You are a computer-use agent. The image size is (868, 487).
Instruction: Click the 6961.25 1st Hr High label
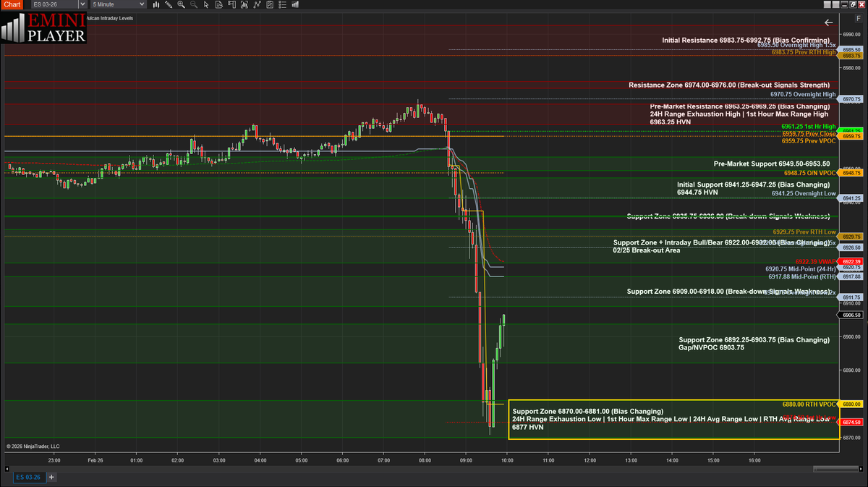coord(809,126)
